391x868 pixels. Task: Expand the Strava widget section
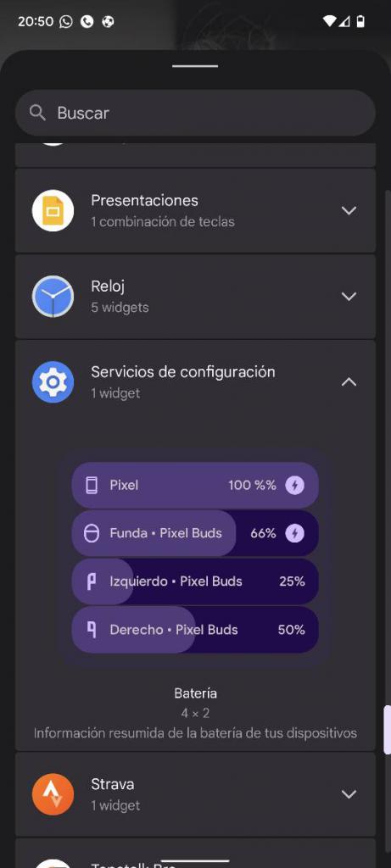coord(349,793)
